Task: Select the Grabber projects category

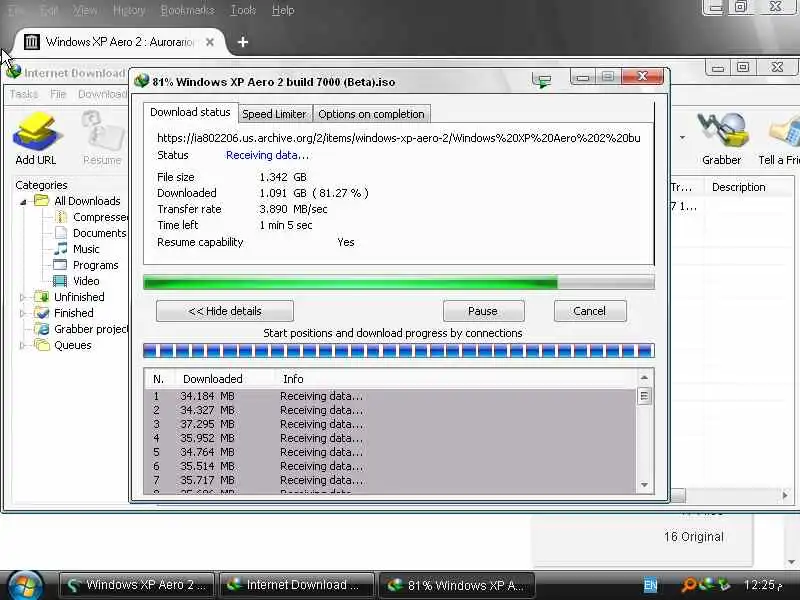Action: coord(91,330)
